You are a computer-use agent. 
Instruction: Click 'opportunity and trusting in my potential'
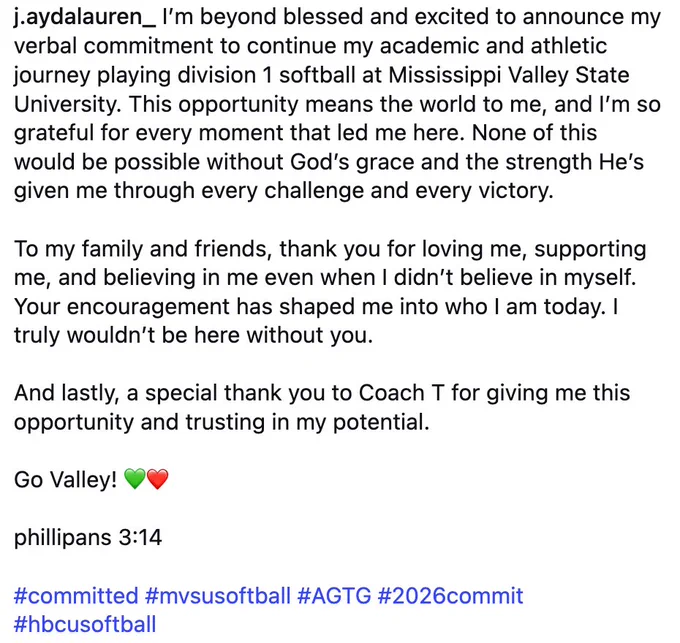tap(222, 422)
